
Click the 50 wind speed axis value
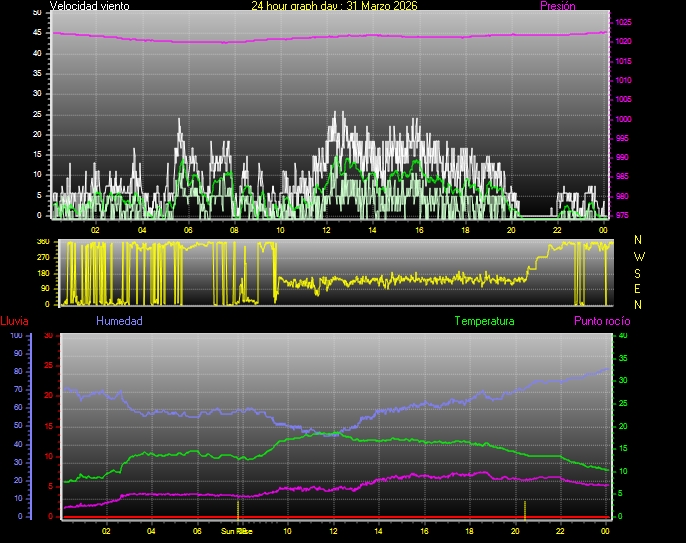click(x=37, y=12)
